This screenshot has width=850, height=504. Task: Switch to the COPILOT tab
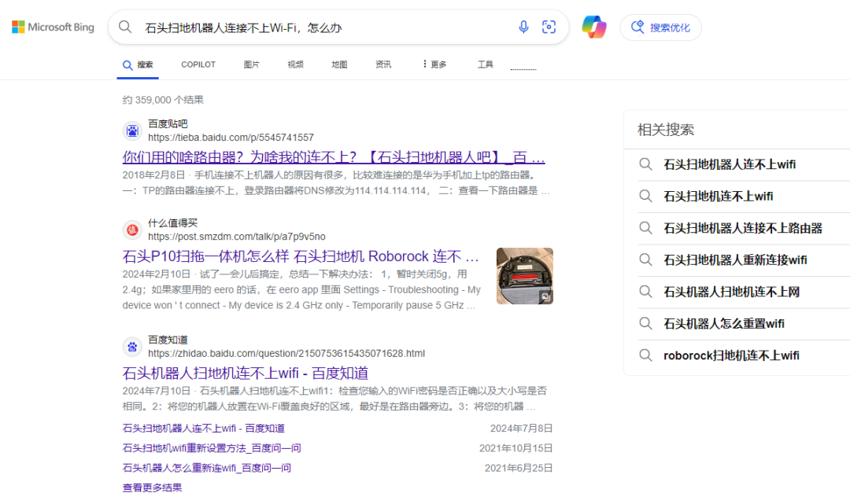tap(198, 64)
